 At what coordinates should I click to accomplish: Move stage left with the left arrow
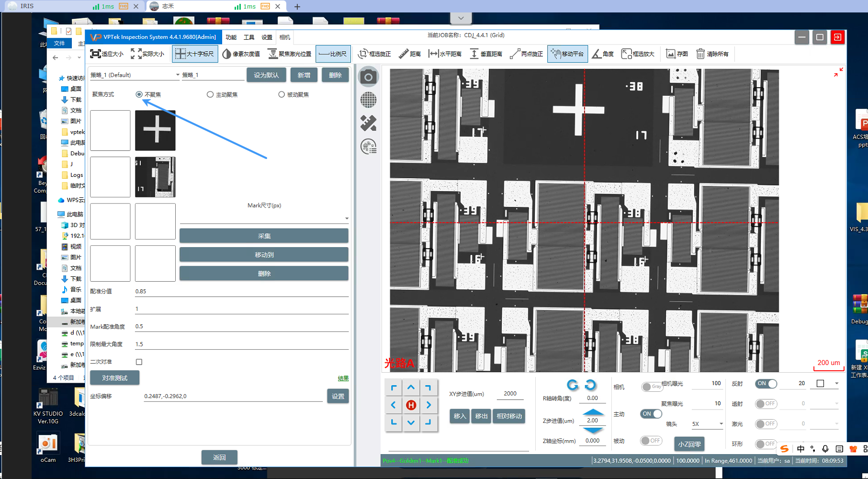pos(393,405)
